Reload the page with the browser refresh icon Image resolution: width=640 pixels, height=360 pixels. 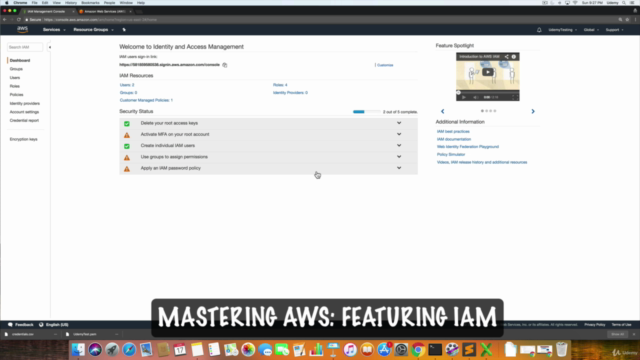[x=19, y=20]
